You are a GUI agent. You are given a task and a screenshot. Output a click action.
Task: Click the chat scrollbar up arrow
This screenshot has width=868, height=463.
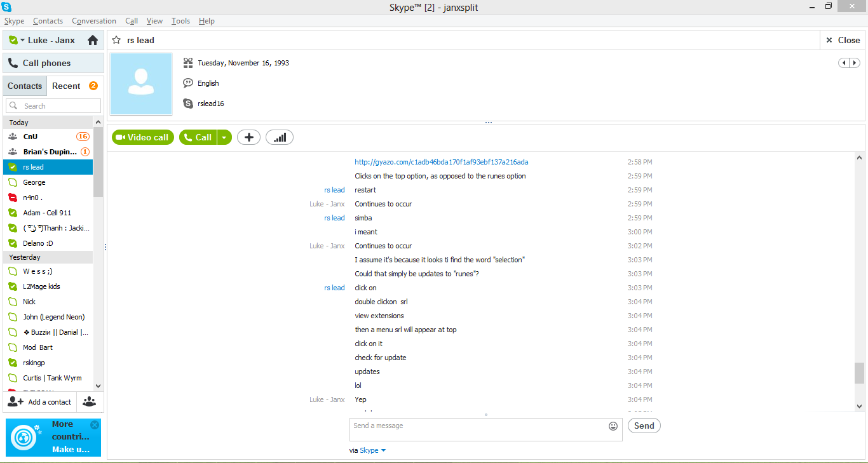pyautogui.click(x=859, y=158)
